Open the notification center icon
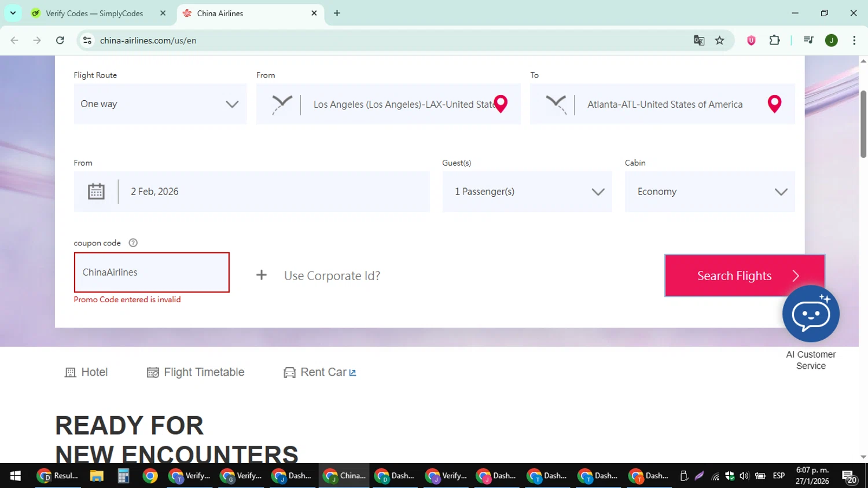The width and height of the screenshot is (868, 488). (849, 476)
